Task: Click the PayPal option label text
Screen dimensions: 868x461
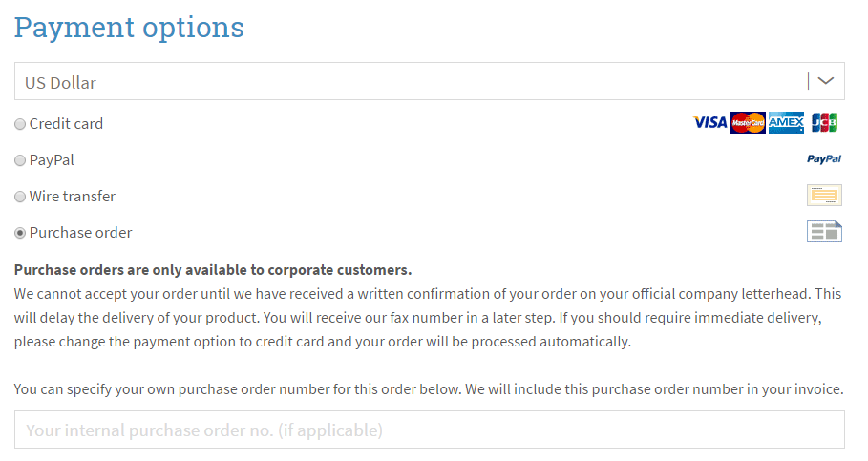Action: tap(52, 160)
